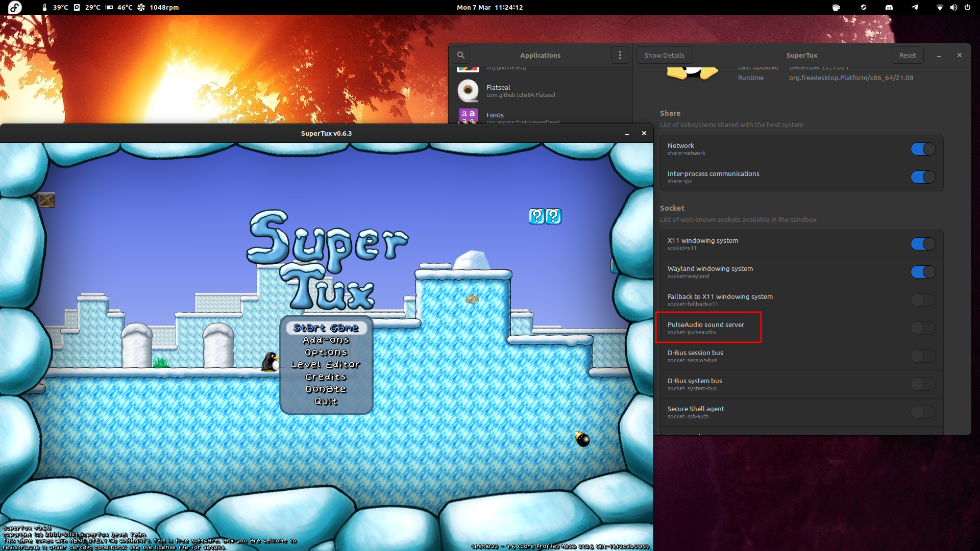Open Options in the SuperTux menu
Screen dimensions: 980x551
pyautogui.click(x=326, y=352)
